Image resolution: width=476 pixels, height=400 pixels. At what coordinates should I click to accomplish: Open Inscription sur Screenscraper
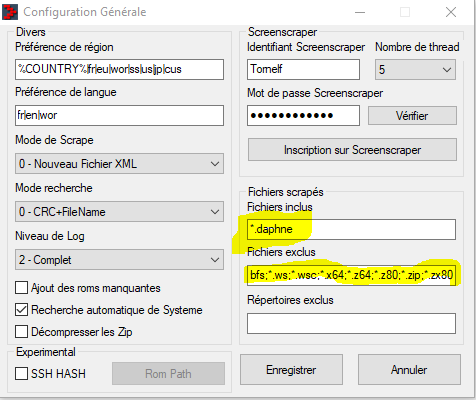pyautogui.click(x=352, y=150)
